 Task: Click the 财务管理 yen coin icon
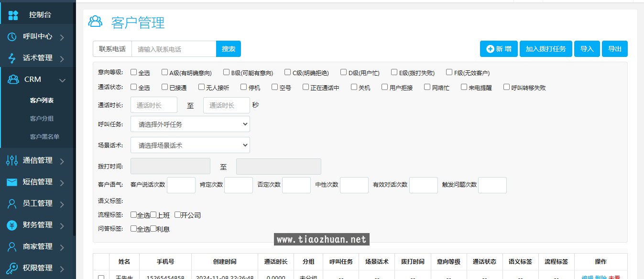pyautogui.click(x=12, y=225)
